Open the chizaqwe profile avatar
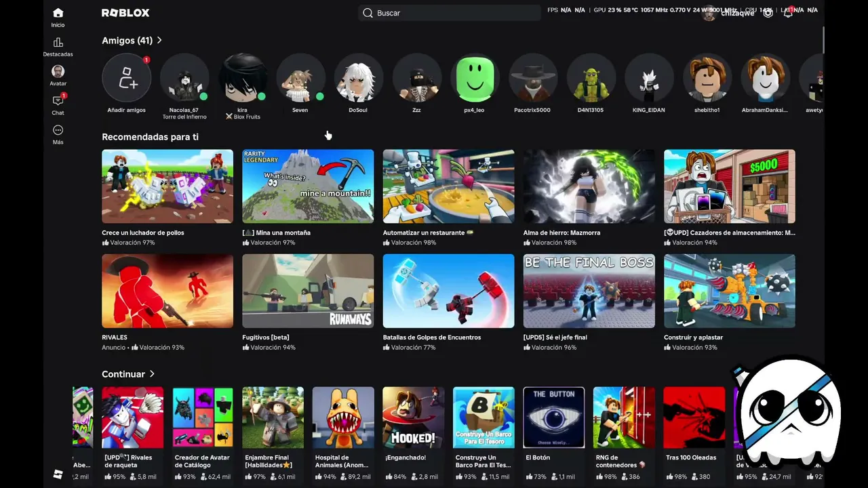The image size is (868, 488). pos(709,14)
